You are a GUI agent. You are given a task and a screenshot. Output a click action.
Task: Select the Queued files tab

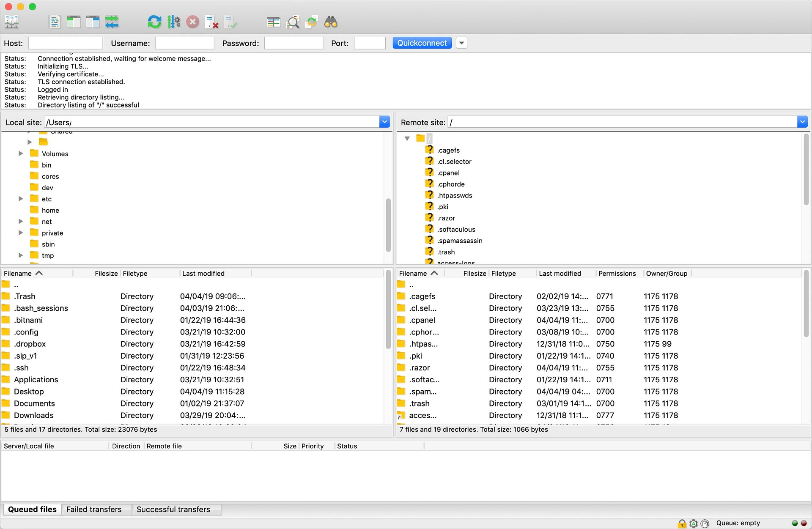32,509
